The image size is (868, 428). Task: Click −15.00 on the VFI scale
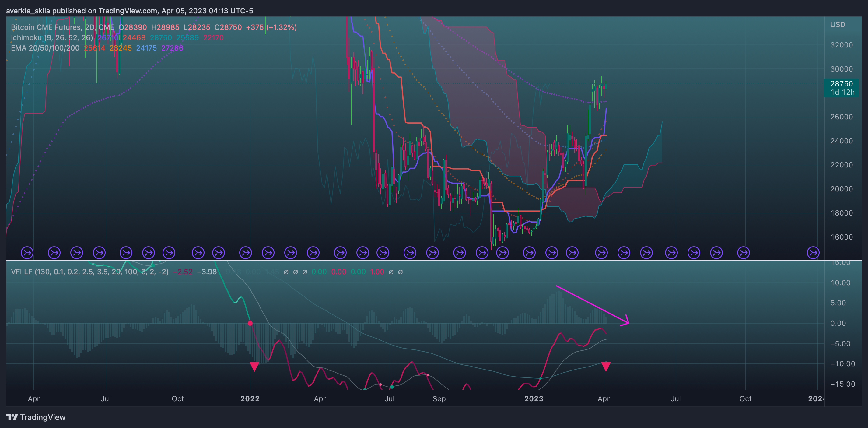click(843, 384)
